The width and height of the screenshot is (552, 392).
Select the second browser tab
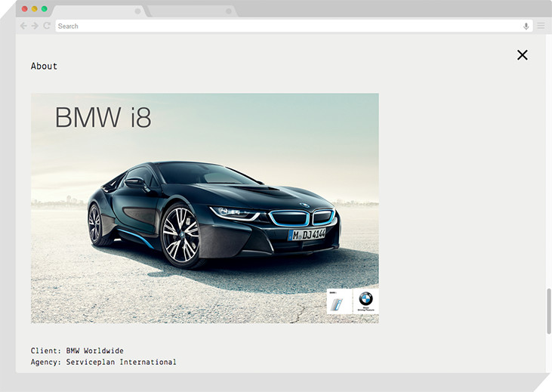click(x=192, y=11)
